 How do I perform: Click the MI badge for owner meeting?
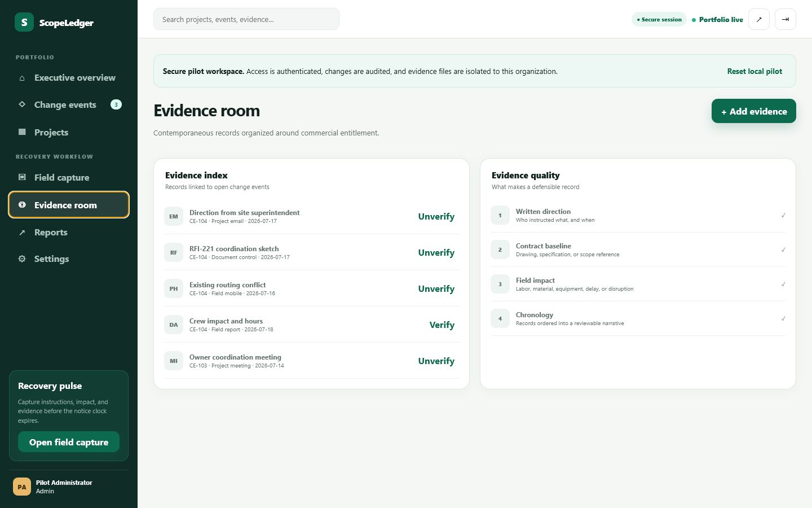click(x=174, y=361)
